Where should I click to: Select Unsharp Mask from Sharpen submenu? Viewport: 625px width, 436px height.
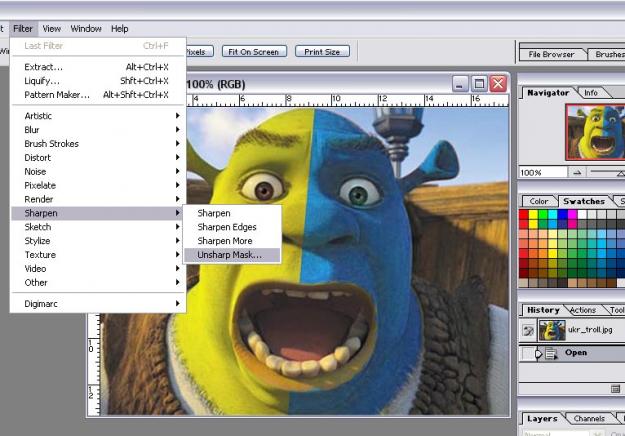229,255
